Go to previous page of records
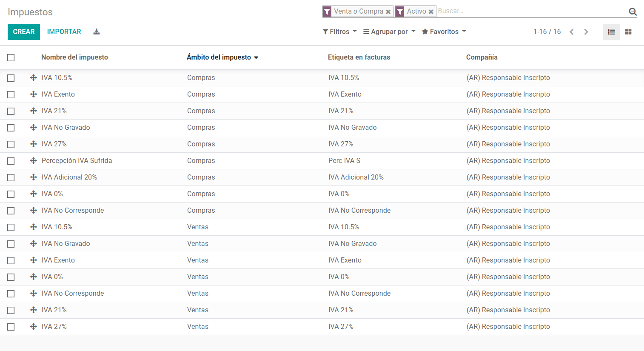 point(572,32)
